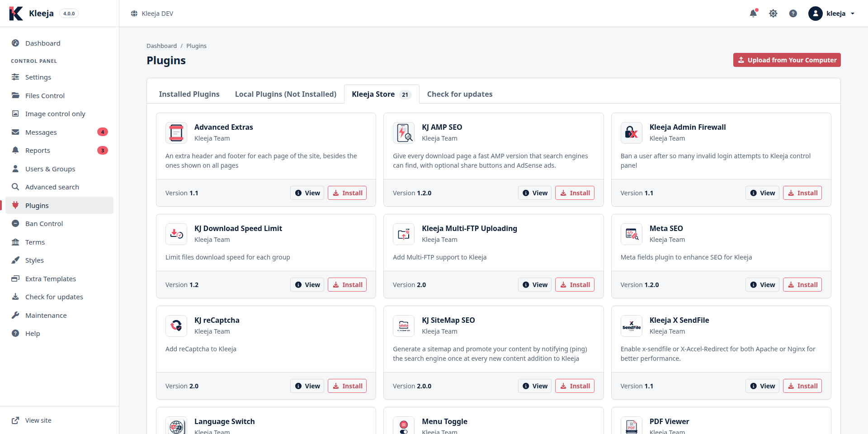Click the Kleeja Admin Firewall plugin icon
The width and height of the screenshot is (868, 434).
pyautogui.click(x=632, y=133)
